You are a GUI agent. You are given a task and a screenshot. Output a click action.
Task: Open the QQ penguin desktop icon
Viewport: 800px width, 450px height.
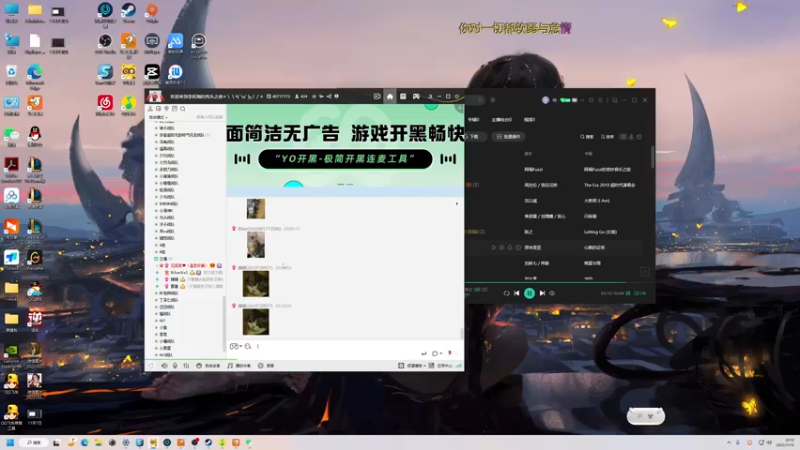[x=35, y=136]
